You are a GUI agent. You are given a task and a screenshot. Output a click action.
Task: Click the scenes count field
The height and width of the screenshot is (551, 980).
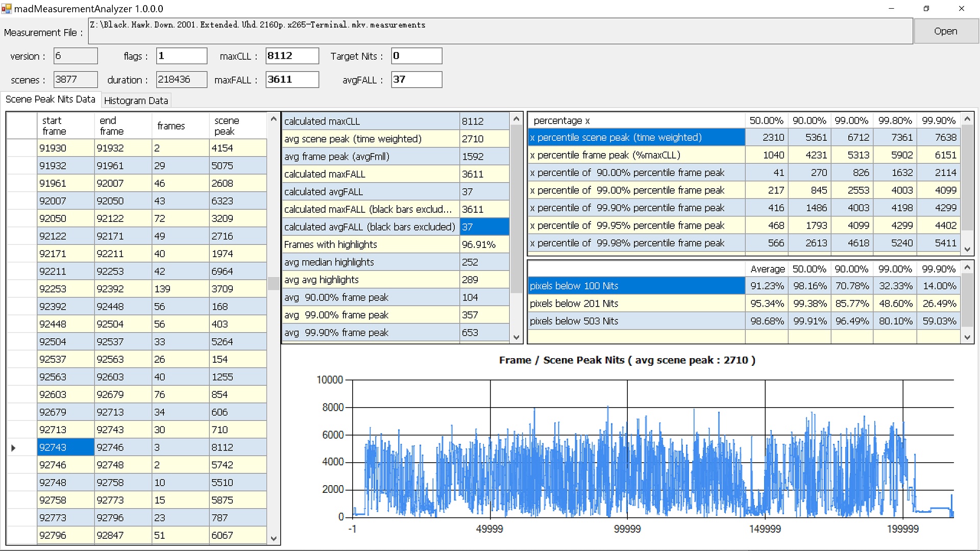coord(76,80)
